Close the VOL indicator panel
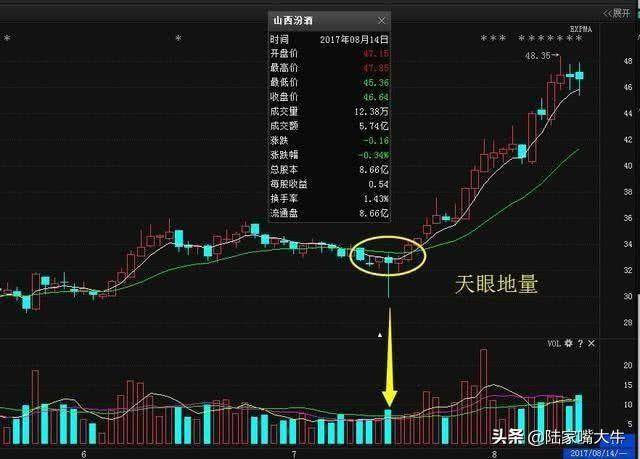Screen dimensions: 640x459 point(591,344)
